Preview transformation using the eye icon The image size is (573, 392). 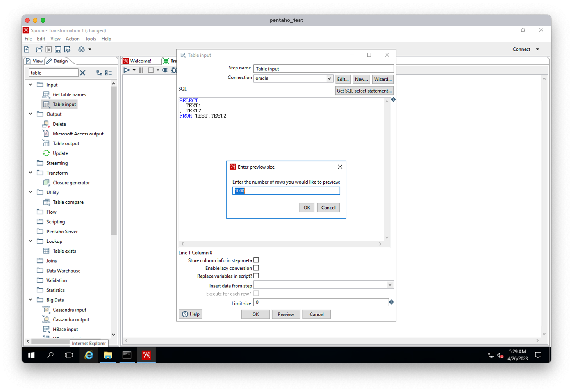click(x=165, y=70)
